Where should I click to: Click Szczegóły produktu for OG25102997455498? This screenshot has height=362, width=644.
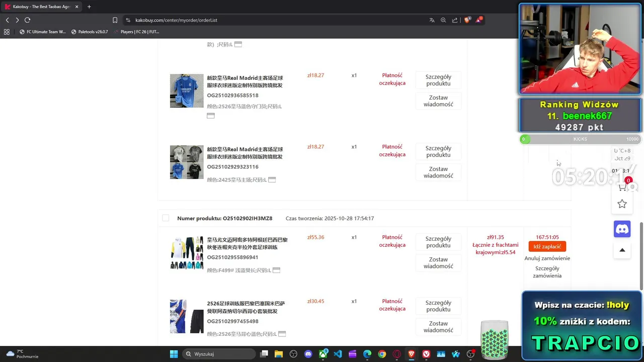[438, 306]
